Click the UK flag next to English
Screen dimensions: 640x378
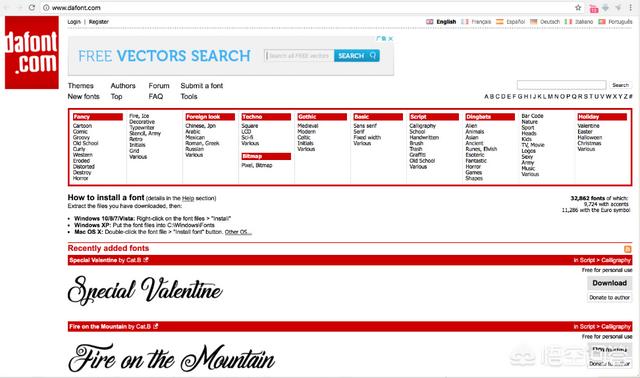pos(430,22)
